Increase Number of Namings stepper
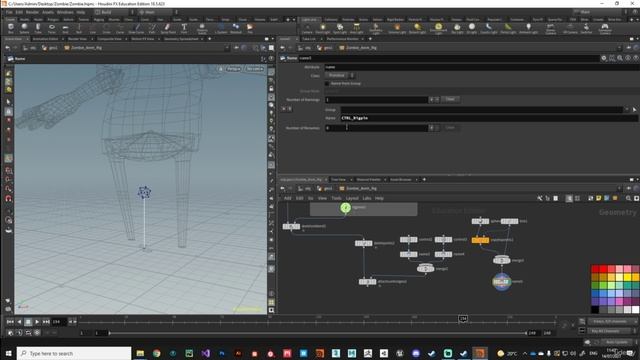 [x=431, y=99]
